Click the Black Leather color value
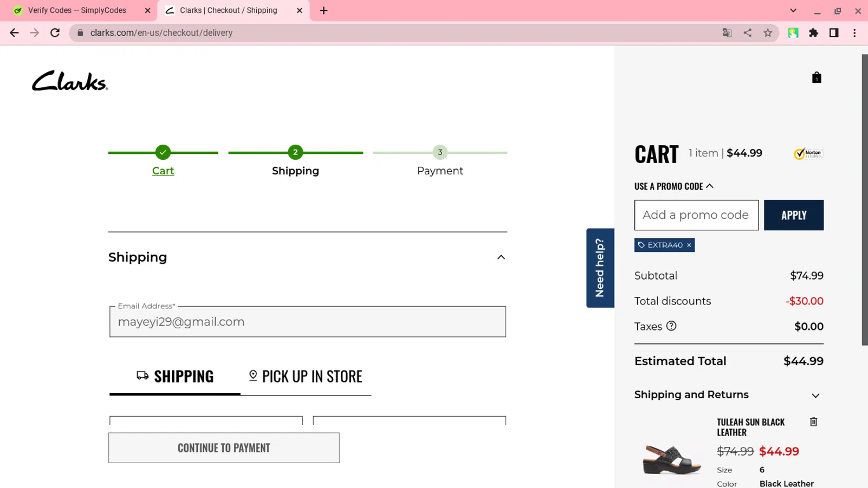The width and height of the screenshot is (868, 488). click(x=786, y=483)
